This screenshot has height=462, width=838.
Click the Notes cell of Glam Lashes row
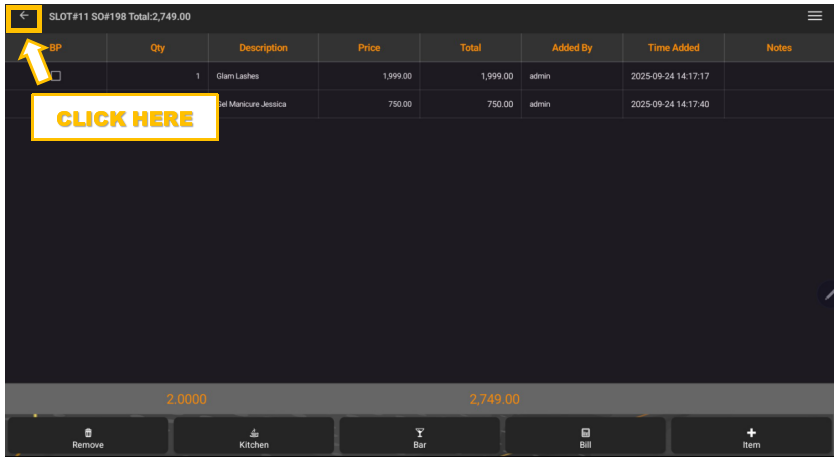pyautogui.click(x=778, y=76)
